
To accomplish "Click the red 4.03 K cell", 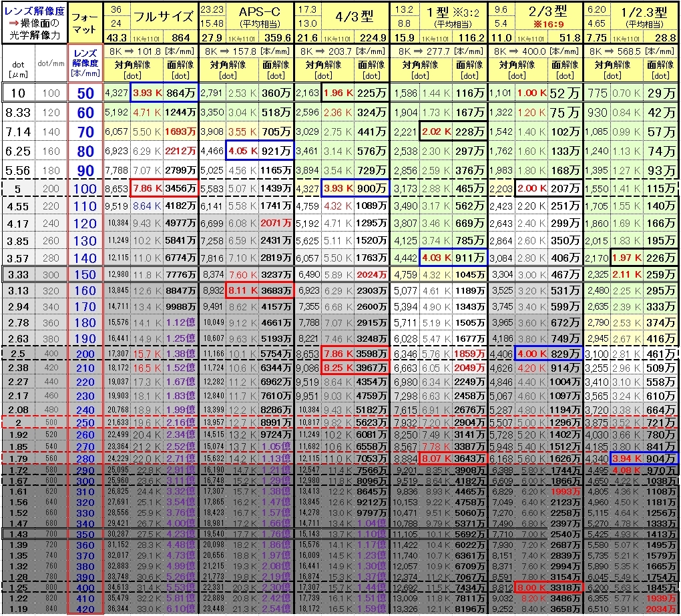I will (436, 258).
